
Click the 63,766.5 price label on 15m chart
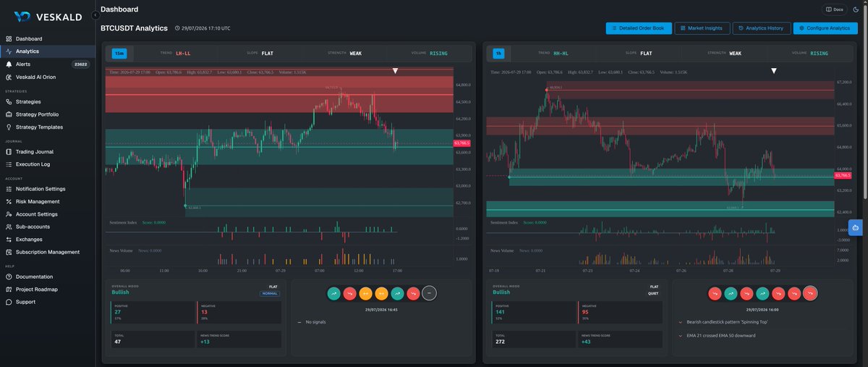(x=461, y=143)
